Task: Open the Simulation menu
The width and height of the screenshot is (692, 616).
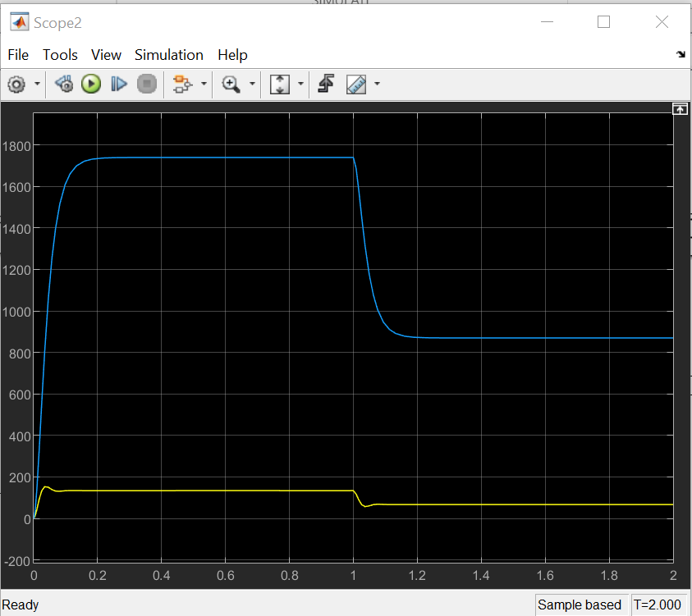Action: tap(169, 55)
